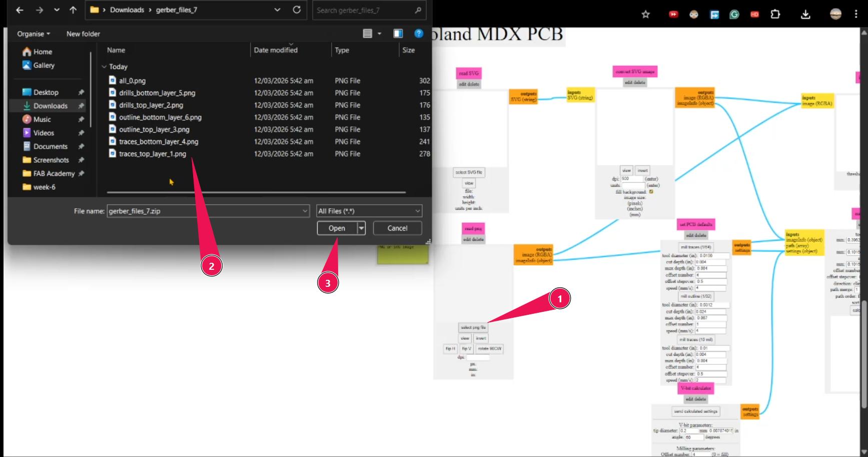Bookmark this page with the star
Image resolution: width=868 pixels, height=457 pixels.
pos(646,14)
